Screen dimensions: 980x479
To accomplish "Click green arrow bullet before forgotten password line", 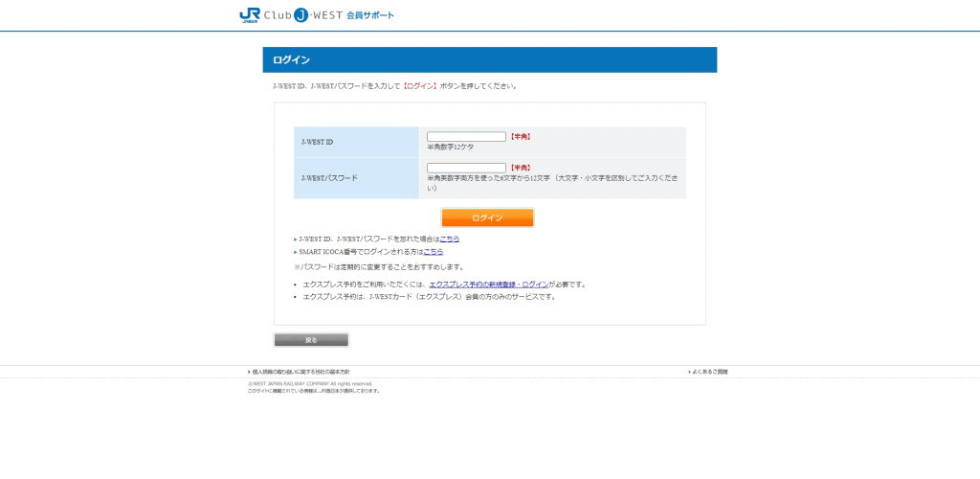I will [296, 239].
